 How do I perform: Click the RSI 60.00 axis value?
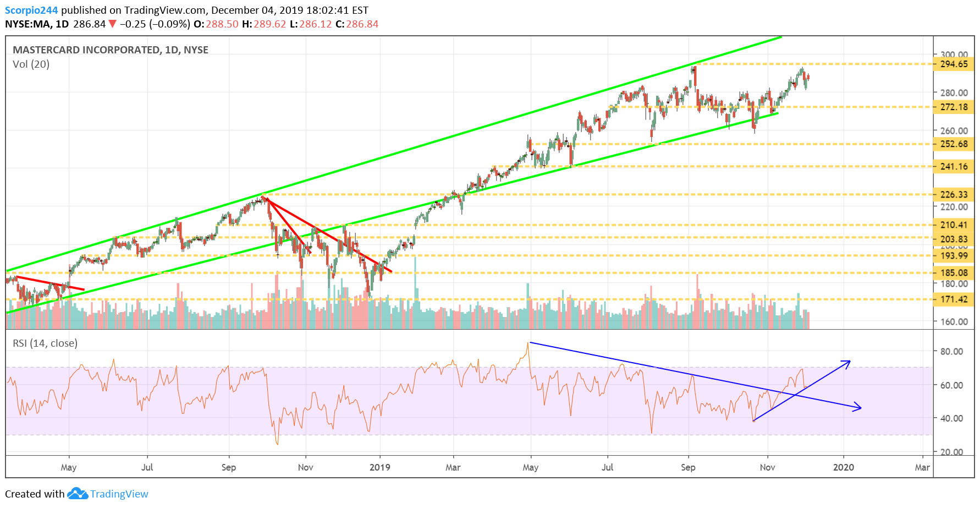[951, 385]
